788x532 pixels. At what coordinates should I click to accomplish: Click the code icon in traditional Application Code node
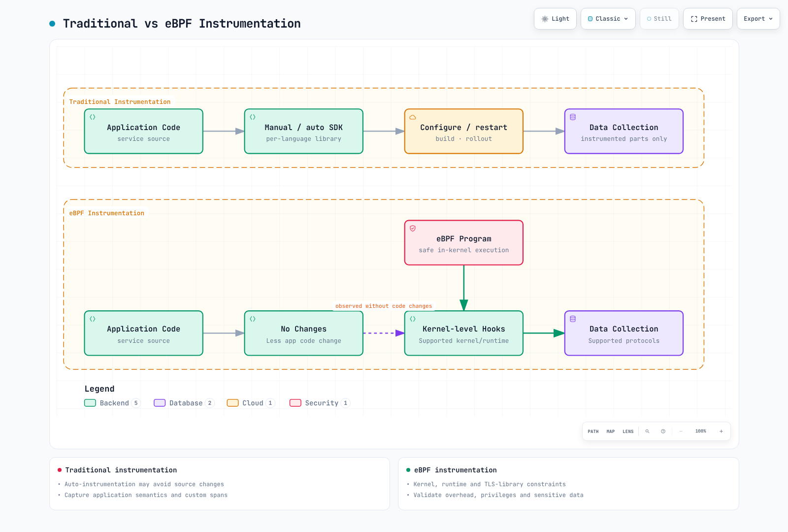(x=93, y=117)
